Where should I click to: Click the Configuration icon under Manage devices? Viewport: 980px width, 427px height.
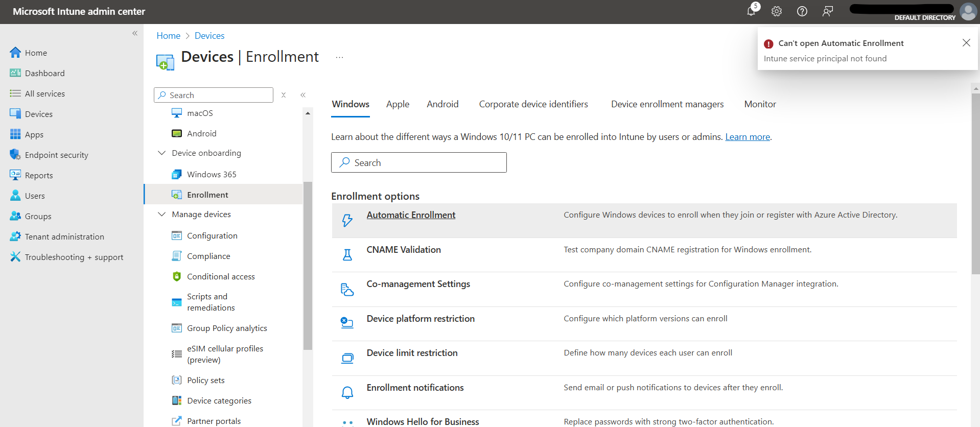(177, 235)
